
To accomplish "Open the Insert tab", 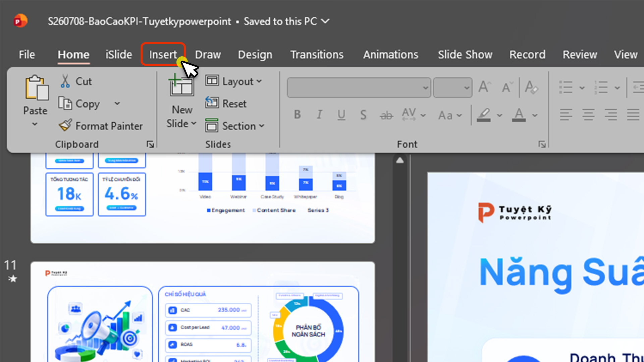I will click(x=163, y=54).
